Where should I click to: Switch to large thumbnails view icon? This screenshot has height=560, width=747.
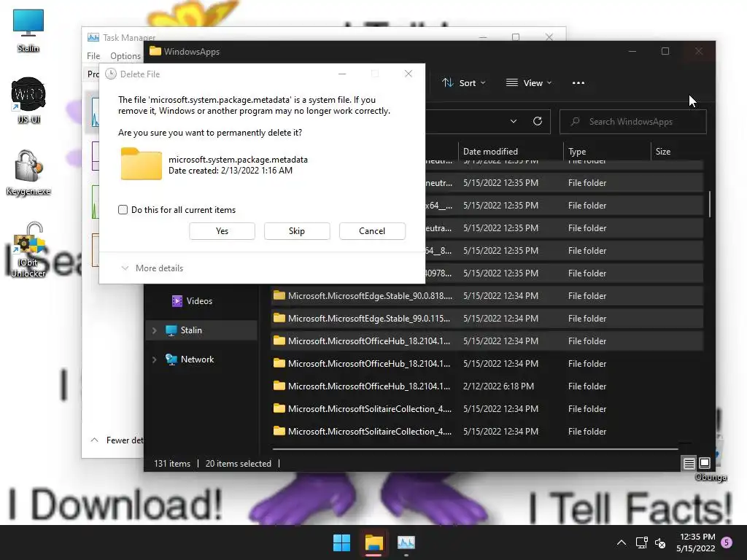point(704,463)
